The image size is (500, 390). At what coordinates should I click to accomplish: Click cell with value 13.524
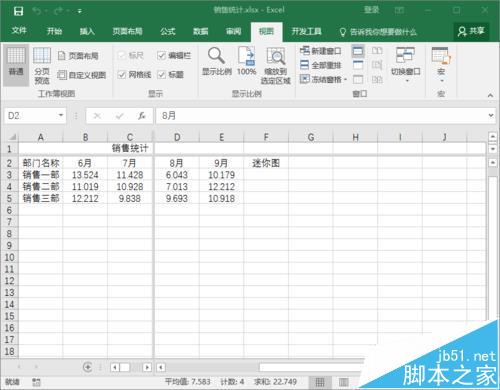tap(85, 175)
